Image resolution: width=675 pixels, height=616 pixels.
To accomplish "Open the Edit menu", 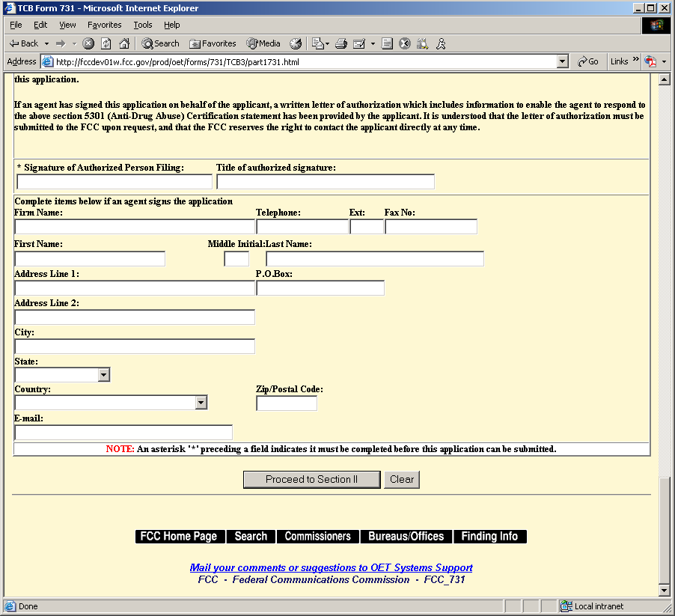I will (40, 25).
